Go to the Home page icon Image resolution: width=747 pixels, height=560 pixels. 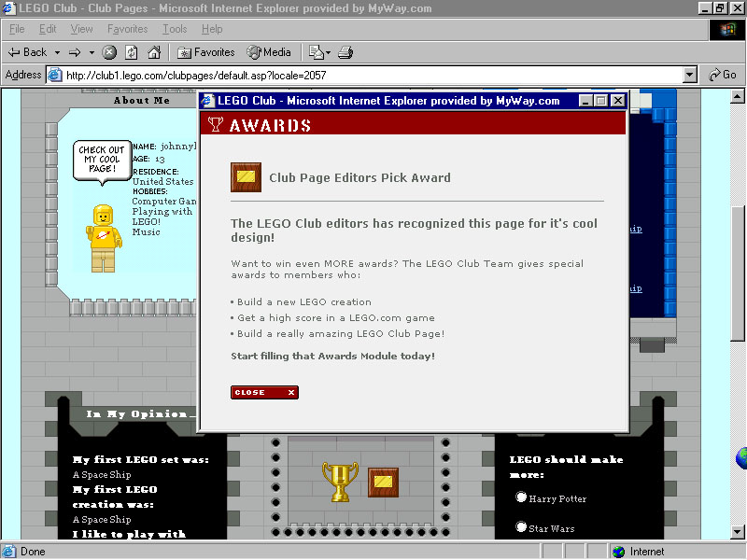[x=154, y=52]
